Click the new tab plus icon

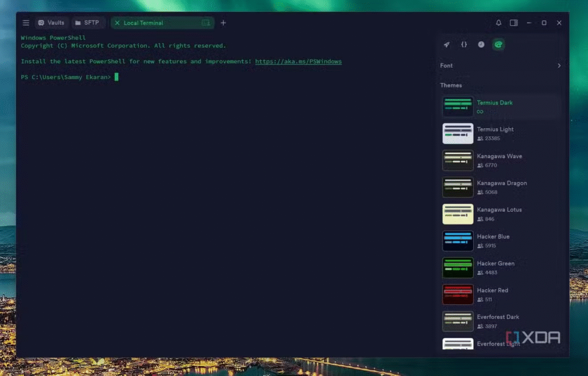click(223, 23)
